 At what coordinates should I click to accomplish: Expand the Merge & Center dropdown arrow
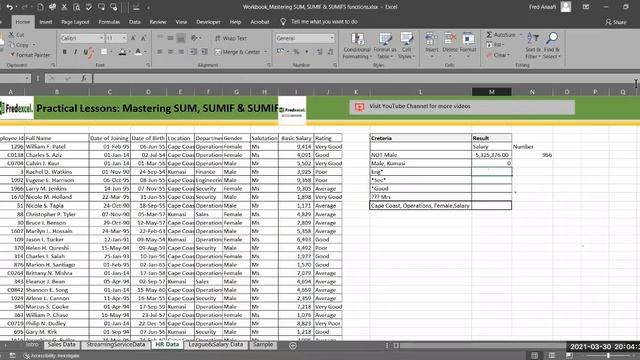[x=265, y=52]
